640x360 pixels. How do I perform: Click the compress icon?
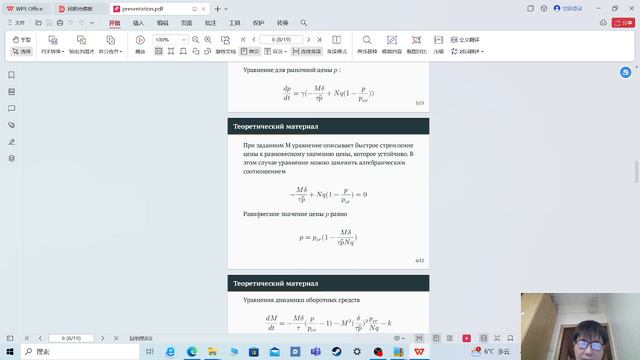(438, 40)
